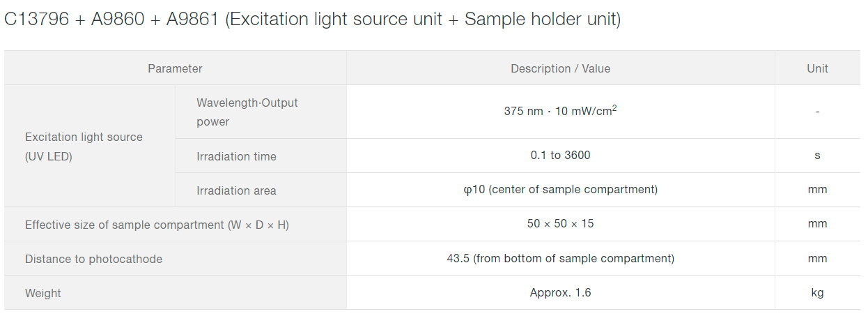Click the Irradiation time label
The height and width of the screenshot is (316, 868).
click(236, 156)
